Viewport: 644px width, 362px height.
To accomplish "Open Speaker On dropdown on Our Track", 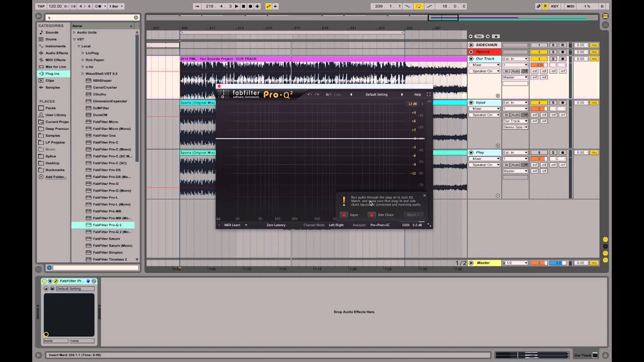I will tap(485, 71).
